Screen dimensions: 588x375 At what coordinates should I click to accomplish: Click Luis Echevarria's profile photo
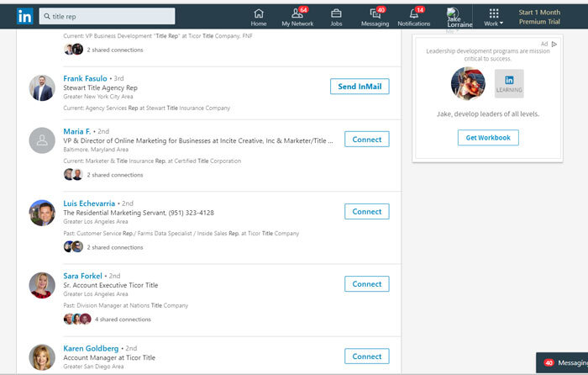coord(42,213)
